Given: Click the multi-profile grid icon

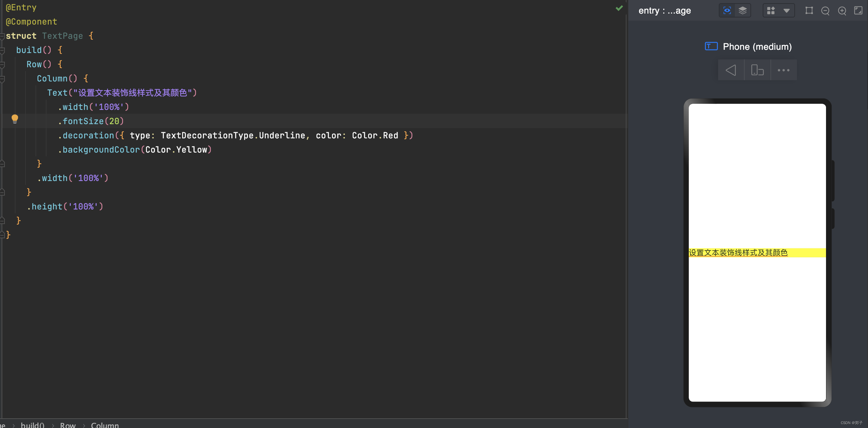Looking at the screenshot, I should 770,10.
